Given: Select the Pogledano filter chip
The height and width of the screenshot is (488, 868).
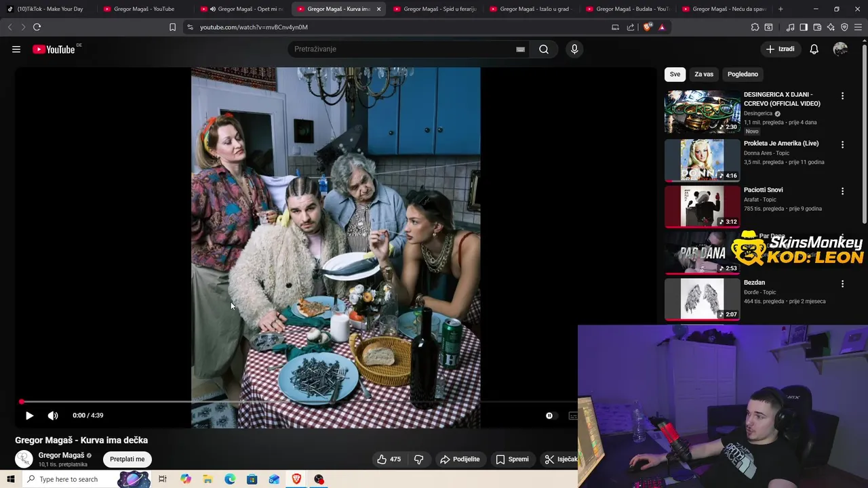Looking at the screenshot, I should [x=743, y=75].
